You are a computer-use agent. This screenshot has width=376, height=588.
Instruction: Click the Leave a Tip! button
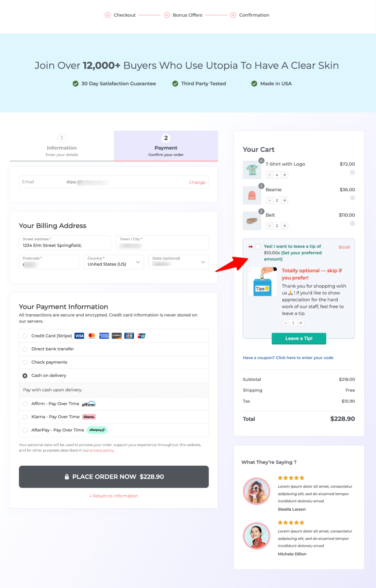(x=299, y=339)
